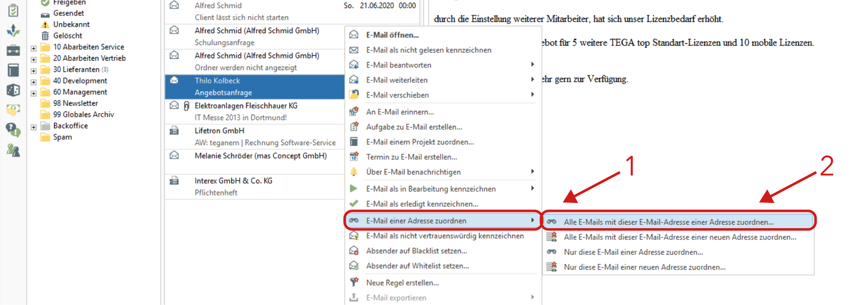Select mail 'IT Messe 2013 in Dortmund!'
The width and height of the screenshot is (868, 305).
[x=241, y=117]
